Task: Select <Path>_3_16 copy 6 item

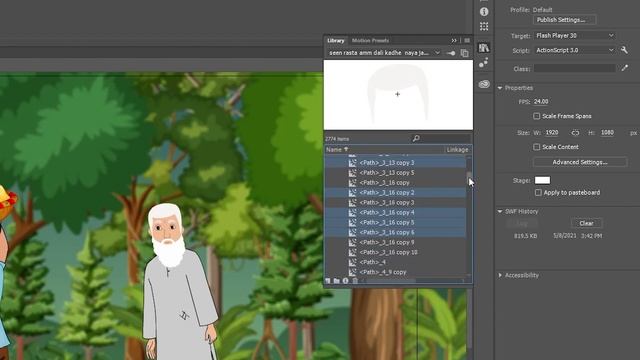Action: click(395, 232)
